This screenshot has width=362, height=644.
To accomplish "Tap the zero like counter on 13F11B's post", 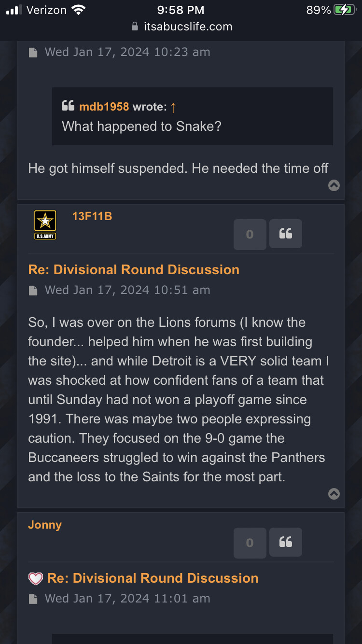I will click(250, 234).
